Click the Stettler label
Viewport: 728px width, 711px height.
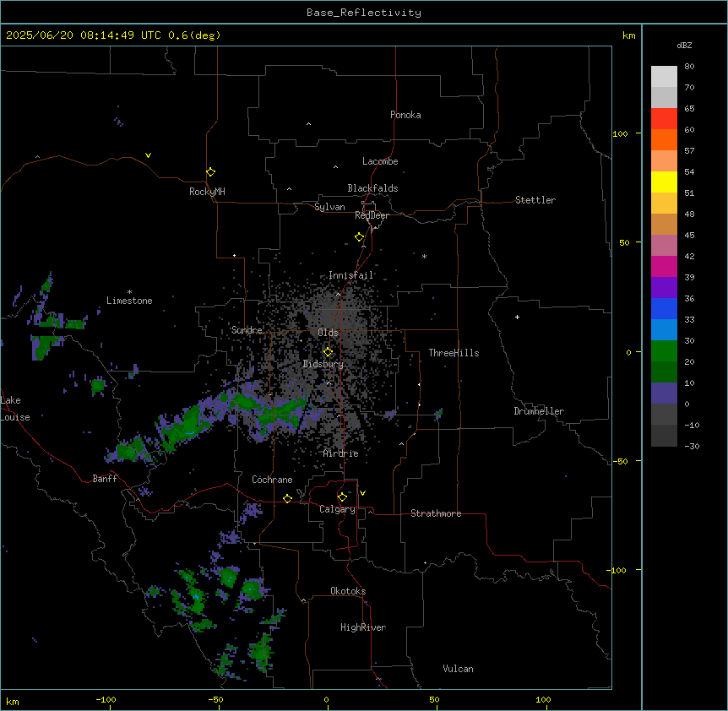pyautogui.click(x=535, y=200)
